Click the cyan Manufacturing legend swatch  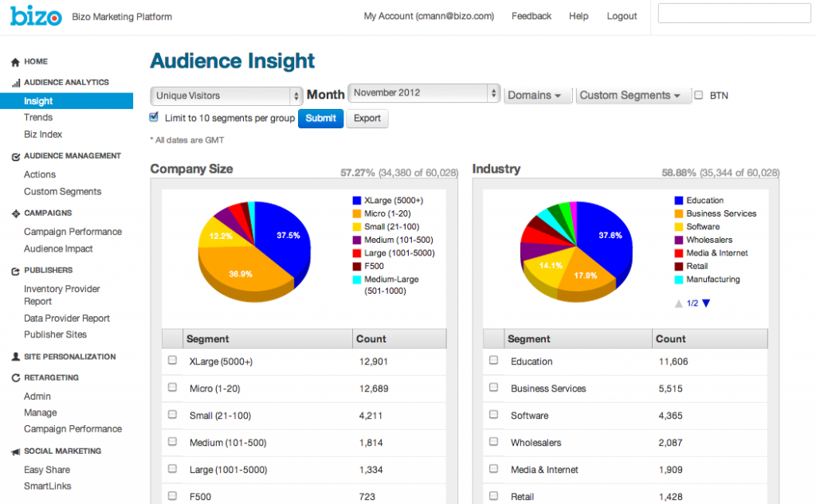679,279
